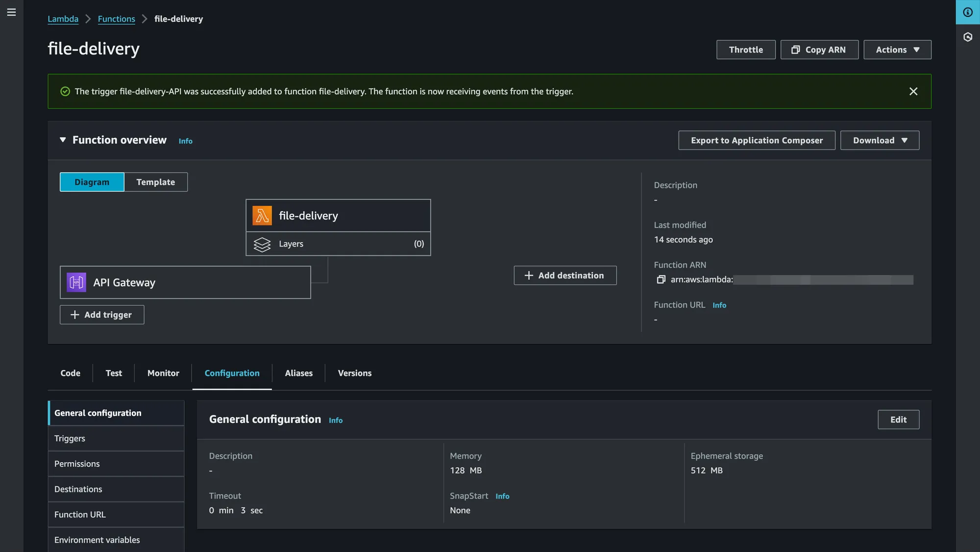Screen dimensions: 980x552
Task: Switch to the Test tab
Action: pyautogui.click(x=114, y=373)
